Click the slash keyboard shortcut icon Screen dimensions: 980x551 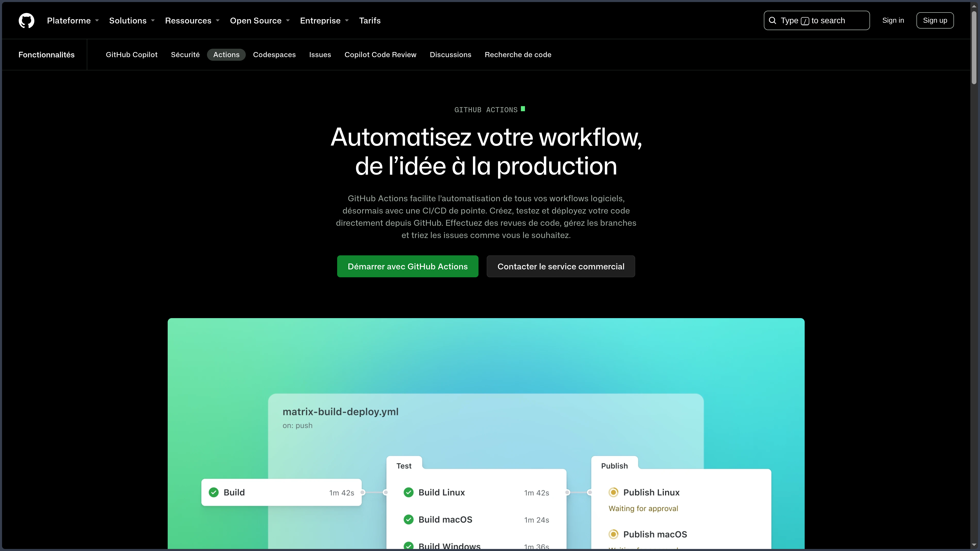805,21
